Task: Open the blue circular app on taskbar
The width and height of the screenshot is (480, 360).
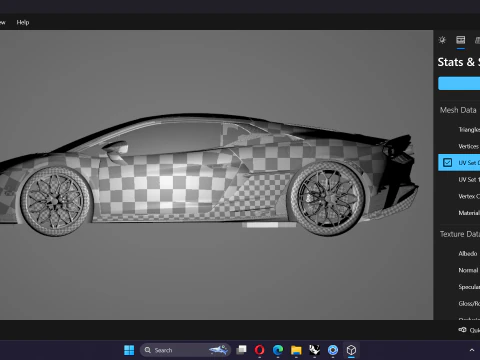Action: 333,350
